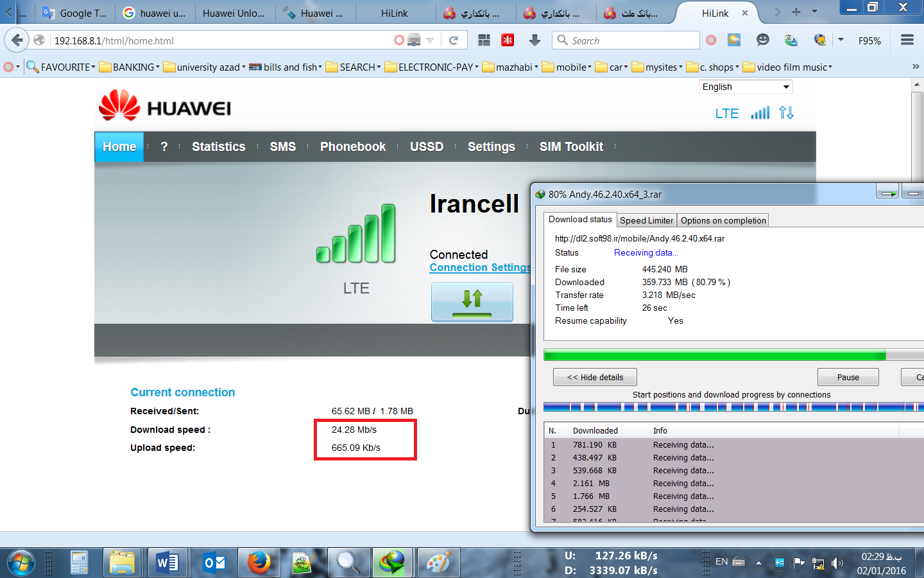This screenshot has width=924, height=578.
Task: Click the smiley chat face icon
Action: click(762, 40)
